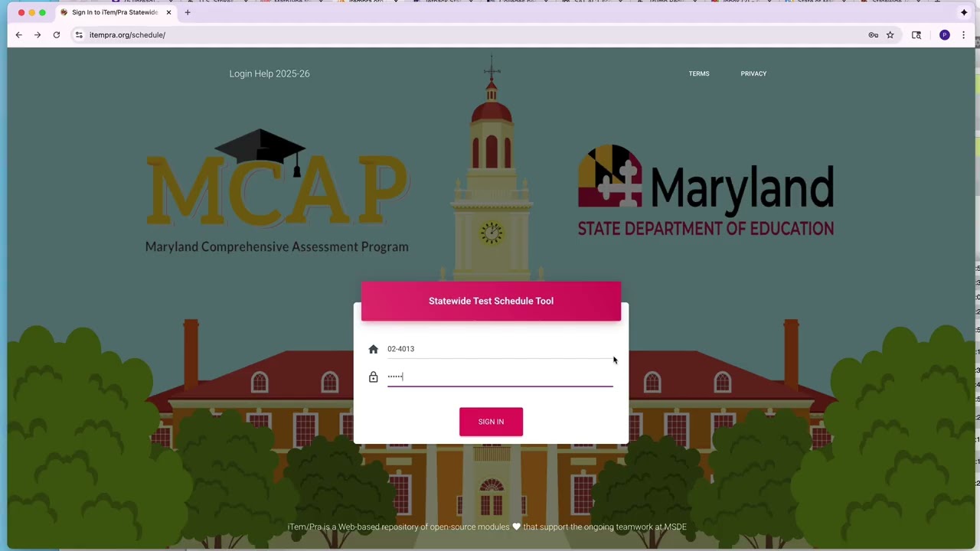Screen dimensions: 980x551
Task: Go forward with the browser forward arrow
Action: pos(38,34)
